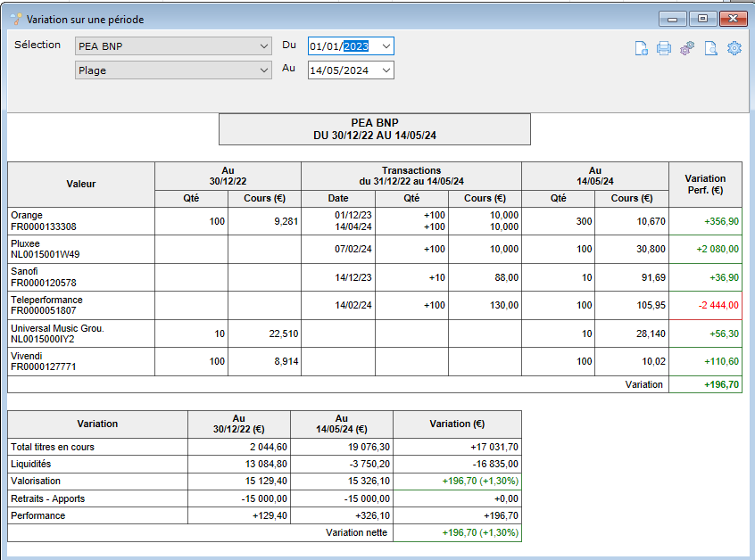Select the Orange FR0000133308 row
The image size is (755, 560).
click(x=375, y=221)
